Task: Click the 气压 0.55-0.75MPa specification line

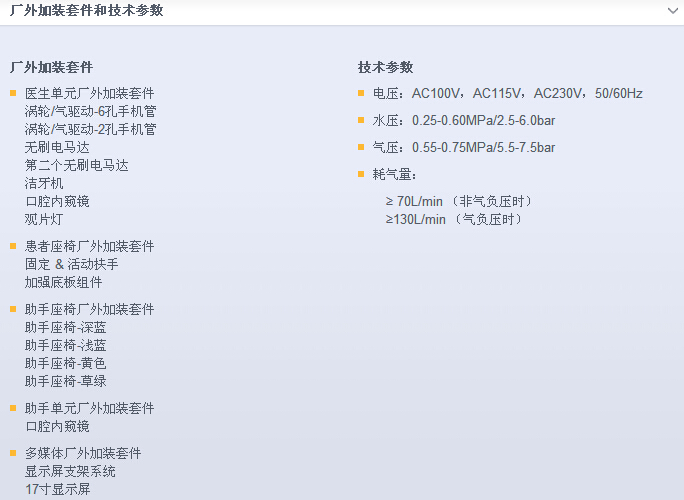Action: 464,147
